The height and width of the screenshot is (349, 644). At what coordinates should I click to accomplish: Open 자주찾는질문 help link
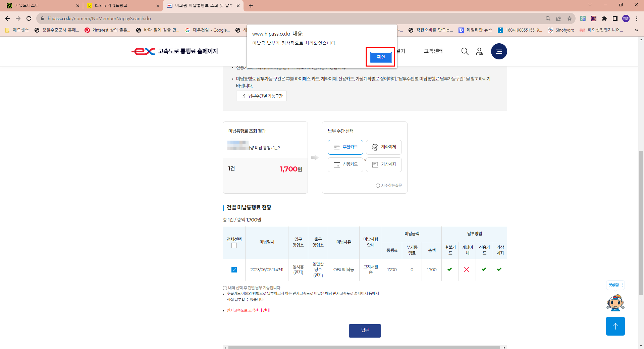click(x=389, y=186)
